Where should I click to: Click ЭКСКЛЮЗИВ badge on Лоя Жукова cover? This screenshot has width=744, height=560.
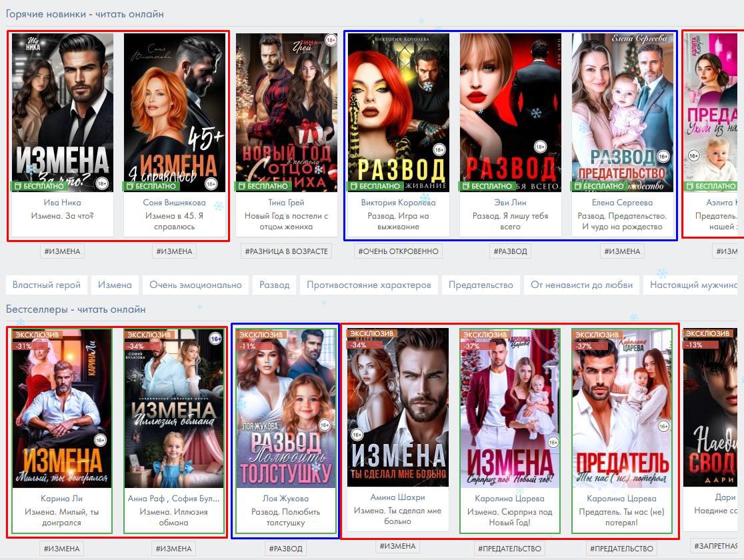(261, 335)
